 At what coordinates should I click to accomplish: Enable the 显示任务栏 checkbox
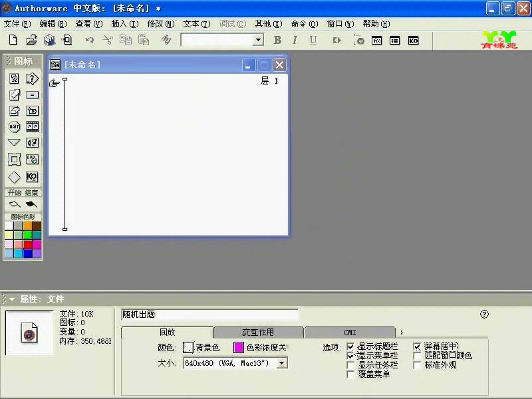click(x=350, y=365)
